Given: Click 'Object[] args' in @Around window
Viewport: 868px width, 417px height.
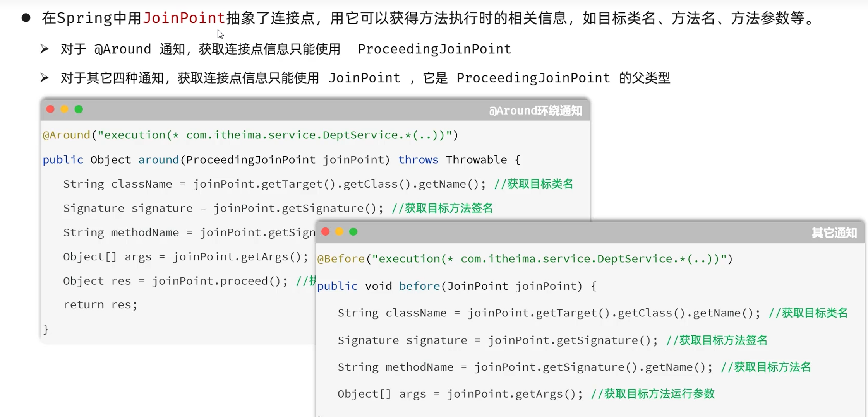Looking at the screenshot, I should (x=107, y=256).
